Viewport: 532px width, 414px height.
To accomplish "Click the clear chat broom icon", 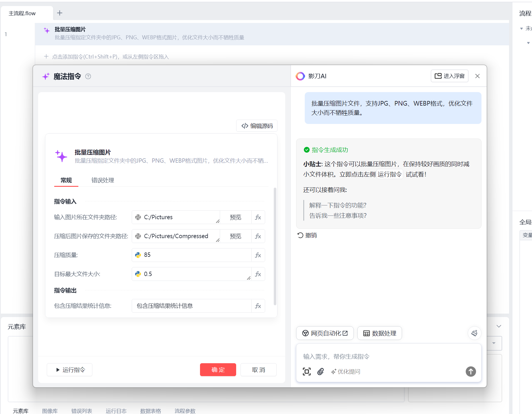I will click(474, 333).
